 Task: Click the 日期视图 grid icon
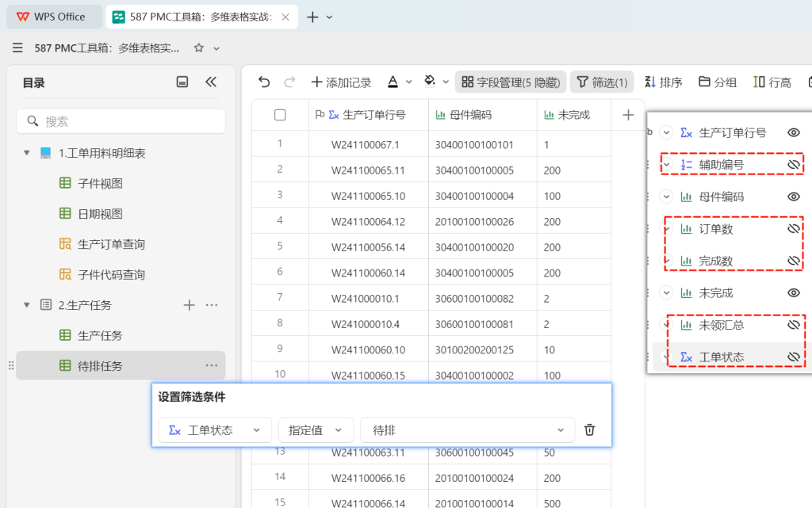[65, 214]
